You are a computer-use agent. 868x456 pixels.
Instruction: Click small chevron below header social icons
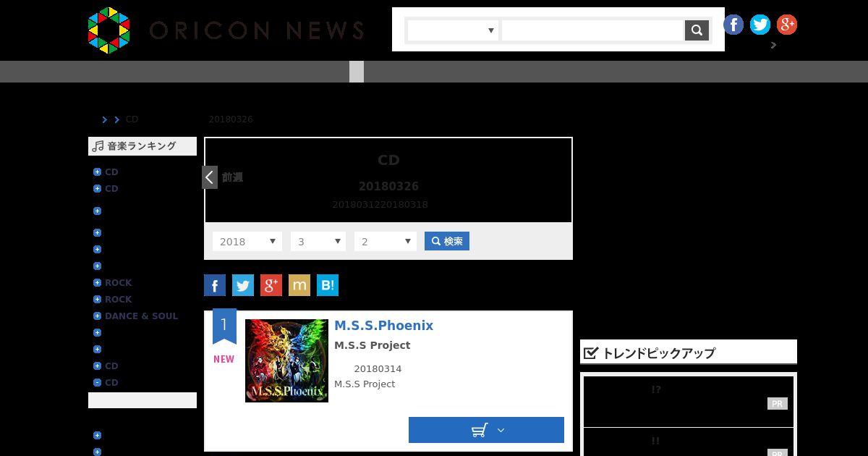click(773, 45)
